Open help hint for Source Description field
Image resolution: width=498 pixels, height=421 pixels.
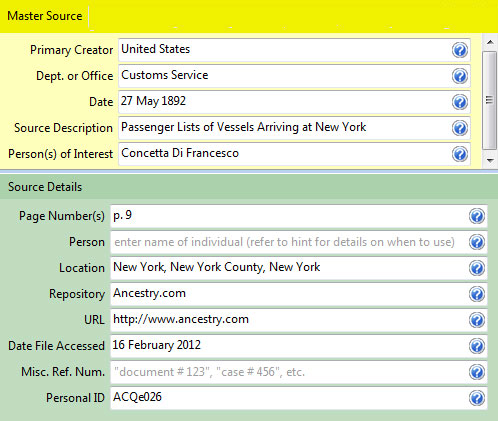460,128
